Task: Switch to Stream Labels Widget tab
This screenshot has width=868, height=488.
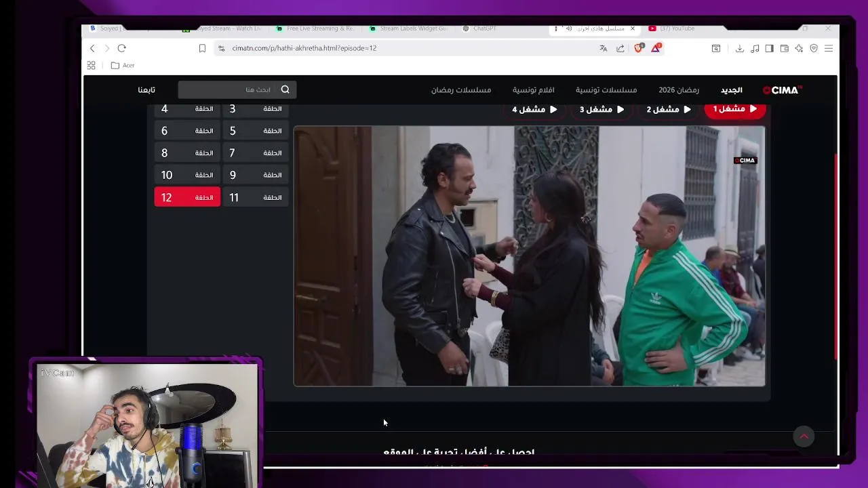Action: pos(409,28)
